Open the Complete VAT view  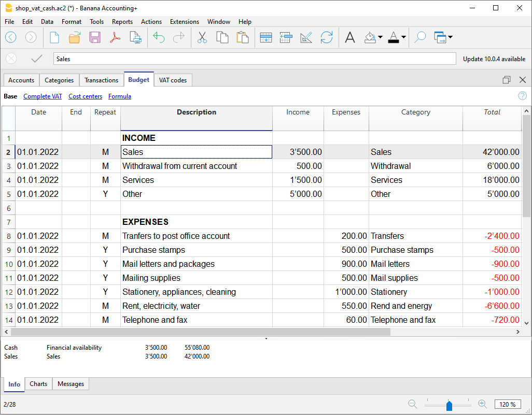[x=43, y=96]
